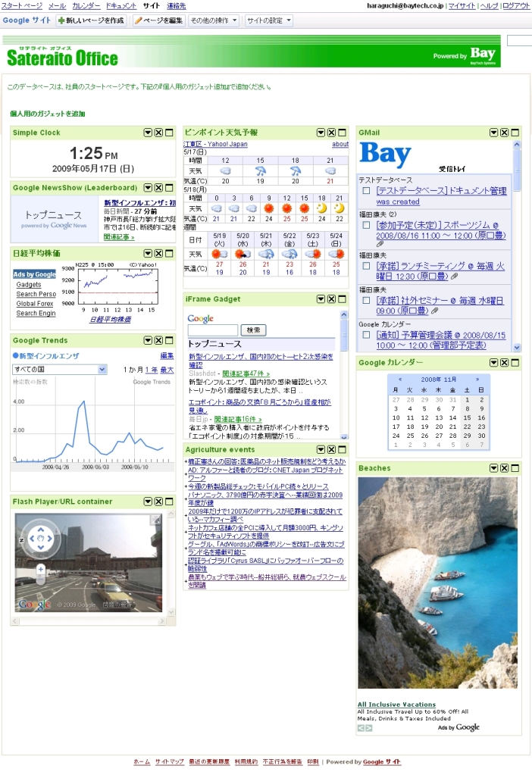Maximize the Flash Player/URL container gadget
The width and height of the screenshot is (532, 775).
pos(169,502)
